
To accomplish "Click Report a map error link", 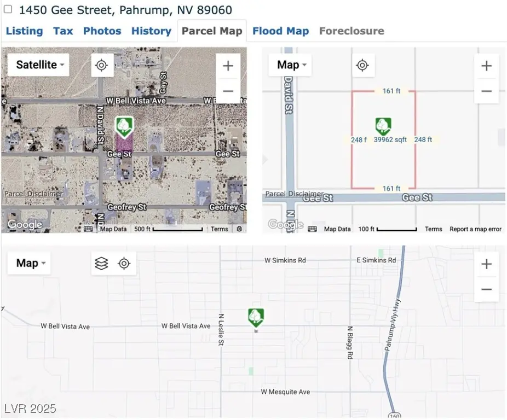I will pyautogui.click(x=475, y=229).
